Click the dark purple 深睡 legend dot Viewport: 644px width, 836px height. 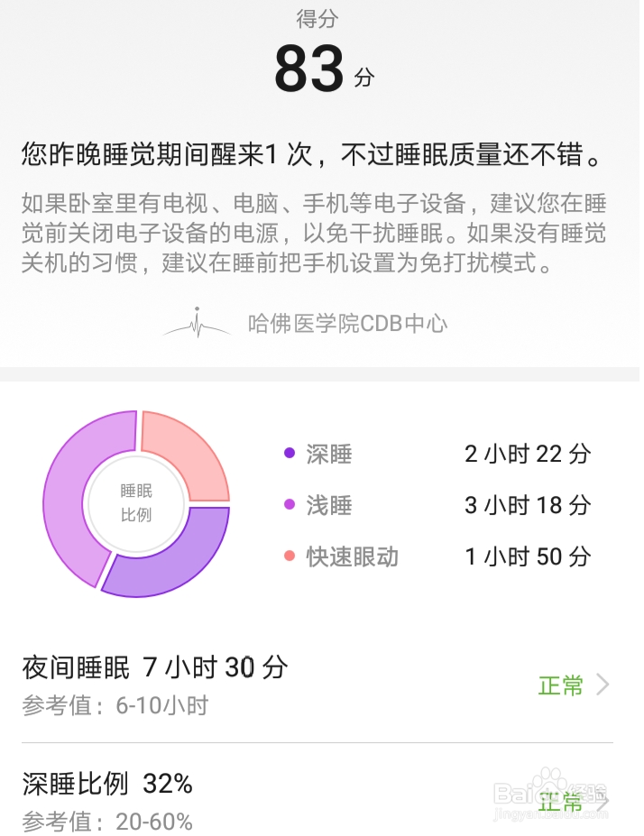click(x=290, y=454)
